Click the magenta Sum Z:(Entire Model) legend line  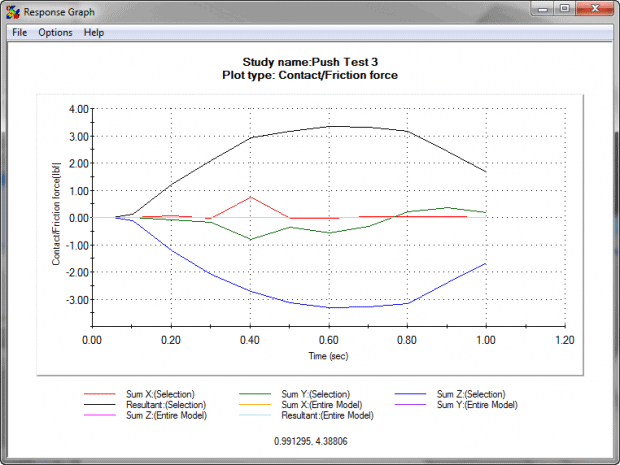tap(100, 415)
